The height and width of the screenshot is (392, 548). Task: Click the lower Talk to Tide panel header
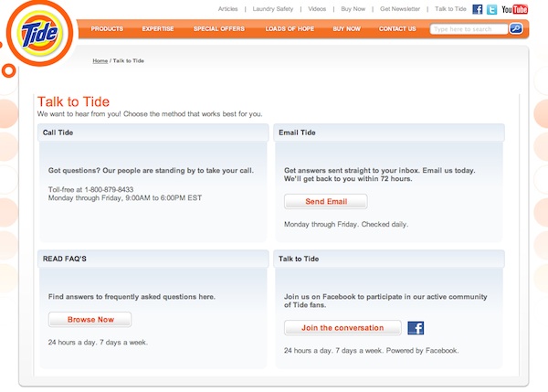pyautogui.click(x=389, y=259)
